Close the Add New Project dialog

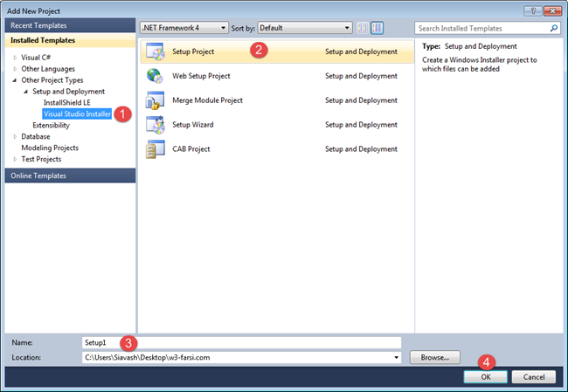click(x=553, y=11)
